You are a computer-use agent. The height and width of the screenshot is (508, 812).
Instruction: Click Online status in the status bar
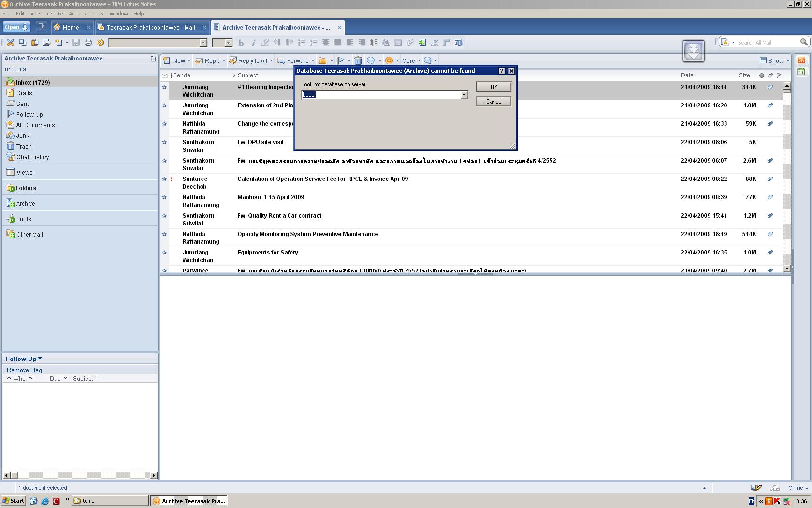(x=797, y=488)
